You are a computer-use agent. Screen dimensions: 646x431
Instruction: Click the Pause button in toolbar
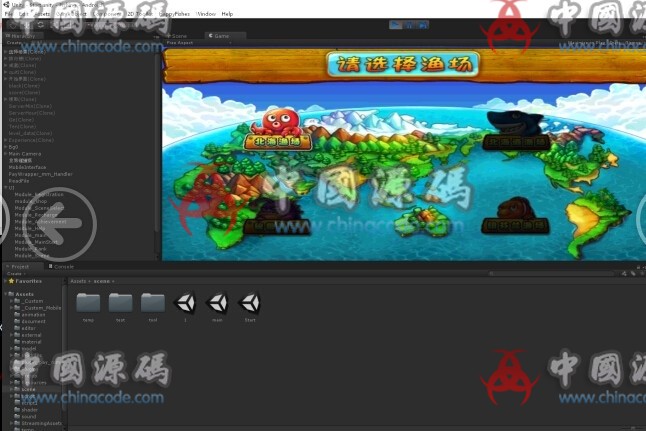click(410, 25)
